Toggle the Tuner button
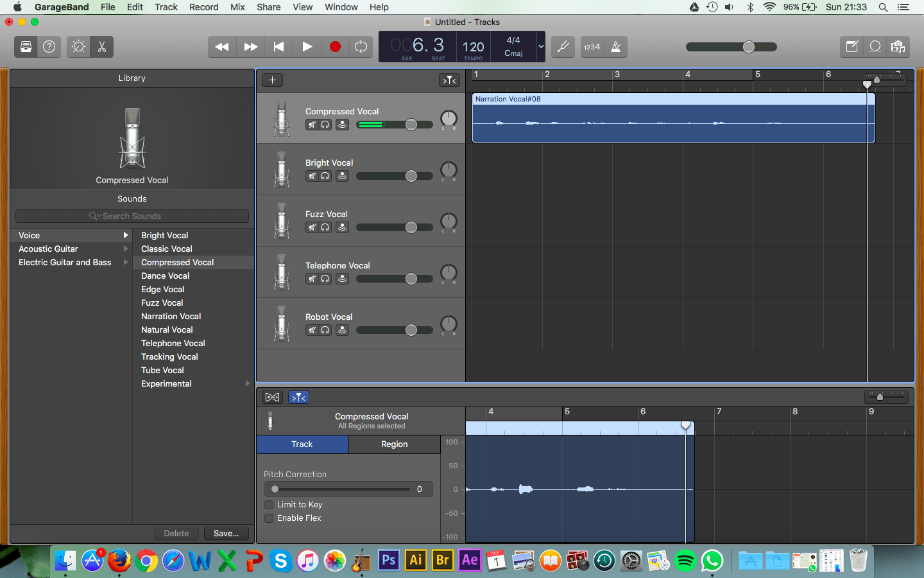The height and width of the screenshot is (578, 924). point(563,47)
